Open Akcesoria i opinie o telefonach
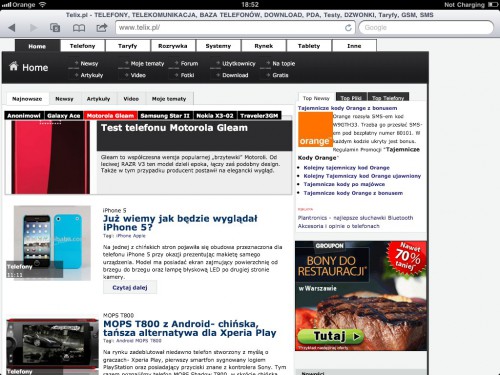 [338, 226]
